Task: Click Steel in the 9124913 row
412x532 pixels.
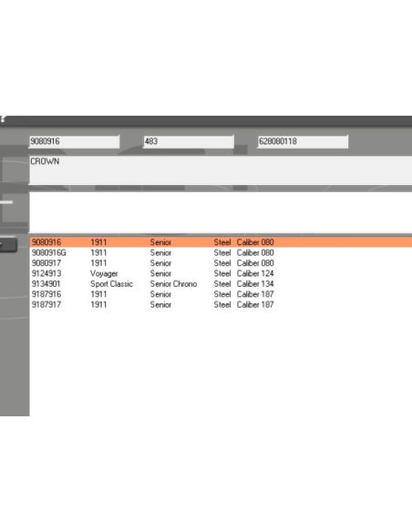Action: click(x=222, y=273)
